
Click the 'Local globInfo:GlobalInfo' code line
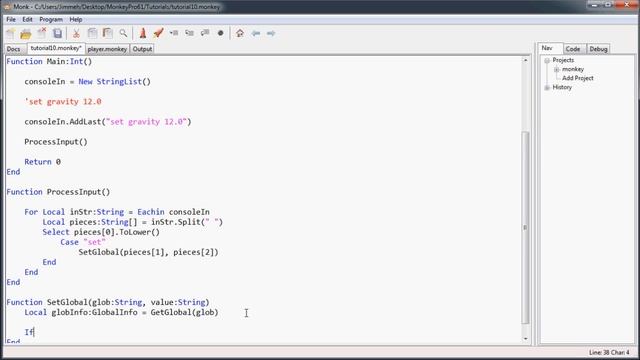pos(121,313)
